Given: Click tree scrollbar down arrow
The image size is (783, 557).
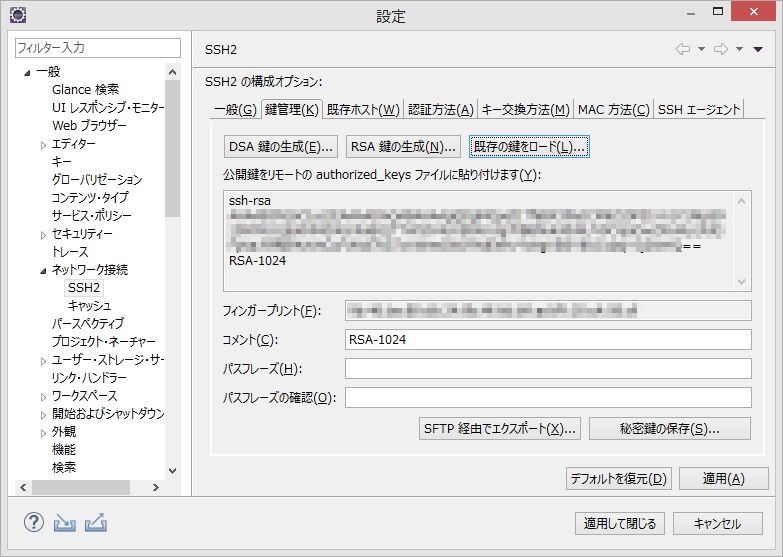Looking at the screenshot, I should pyautogui.click(x=173, y=471).
